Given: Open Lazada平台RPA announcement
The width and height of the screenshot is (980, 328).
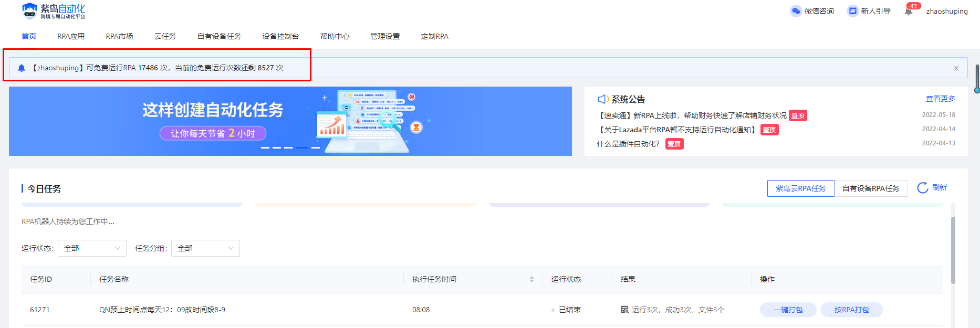Looking at the screenshot, I should coord(677,130).
